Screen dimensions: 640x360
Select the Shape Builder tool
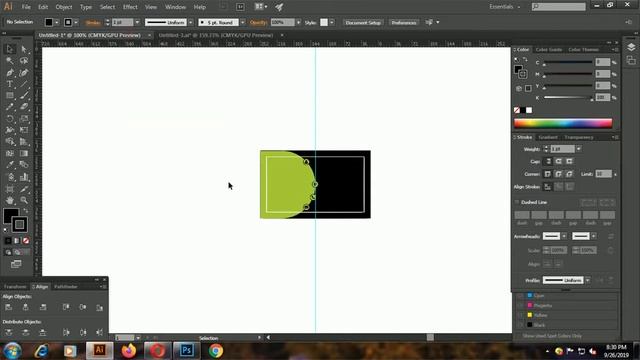(x=10, y=142)
